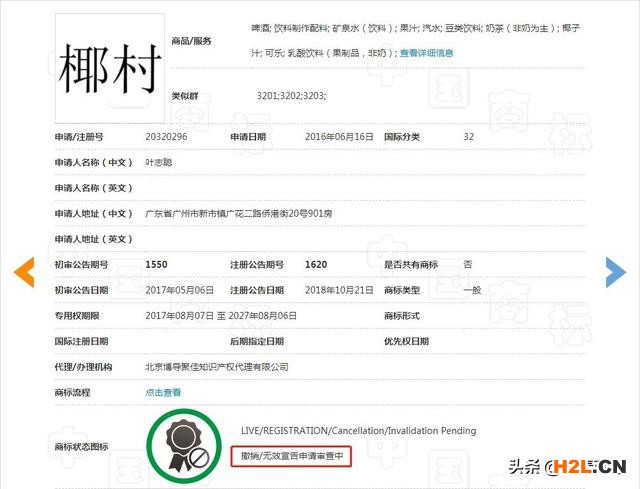Select registration number 20320296

(x=166, y=137)
